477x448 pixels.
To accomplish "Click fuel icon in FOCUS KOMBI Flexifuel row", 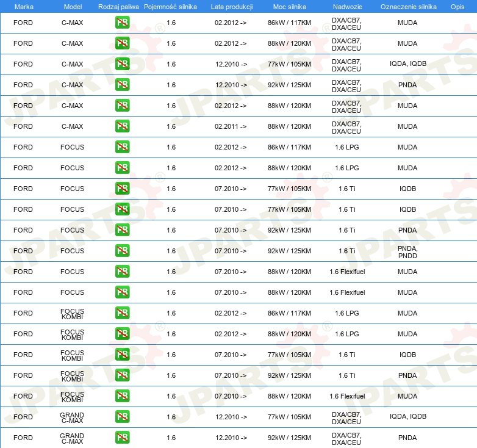I will click(x=122, y=396).
